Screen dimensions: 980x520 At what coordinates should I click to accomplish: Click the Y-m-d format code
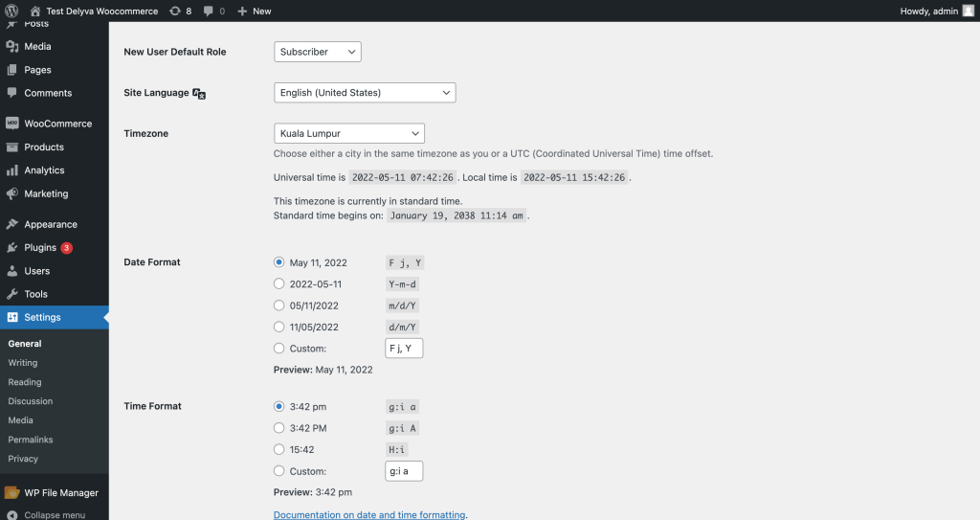[402, 284]
